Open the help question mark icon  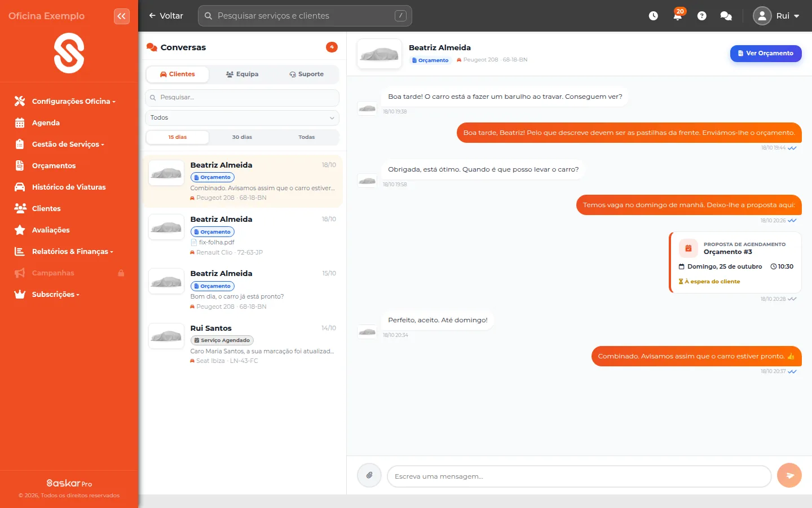(702, 16)
